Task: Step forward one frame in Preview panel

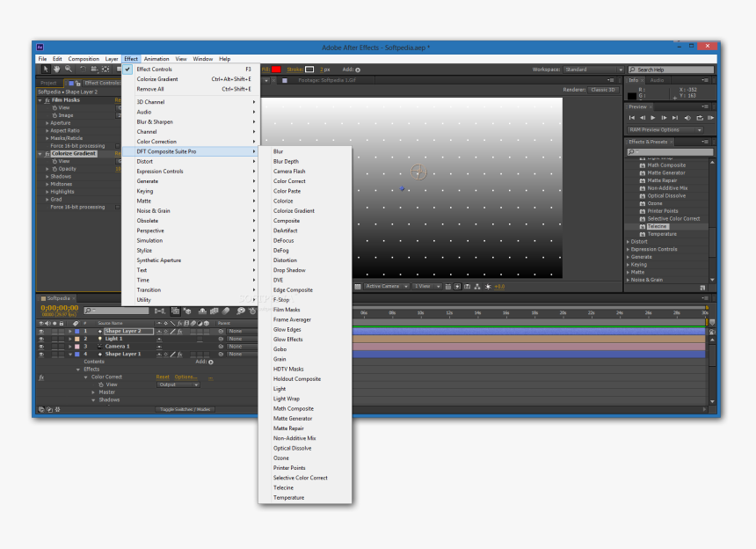Action: [664, 118]
